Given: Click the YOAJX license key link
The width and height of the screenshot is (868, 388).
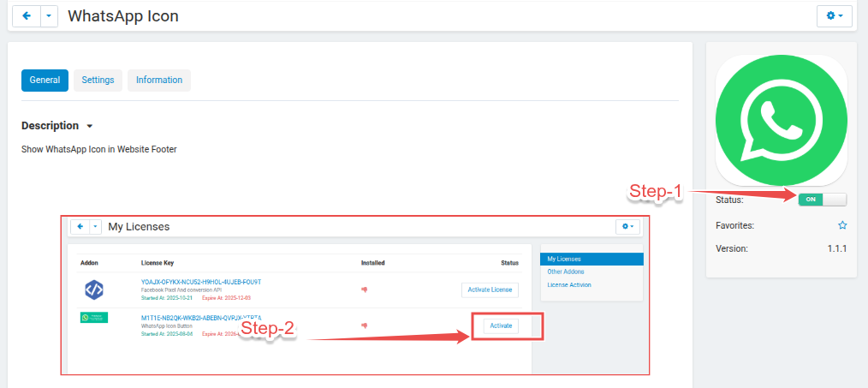Looking at the screenshot, I should [200, 282].
